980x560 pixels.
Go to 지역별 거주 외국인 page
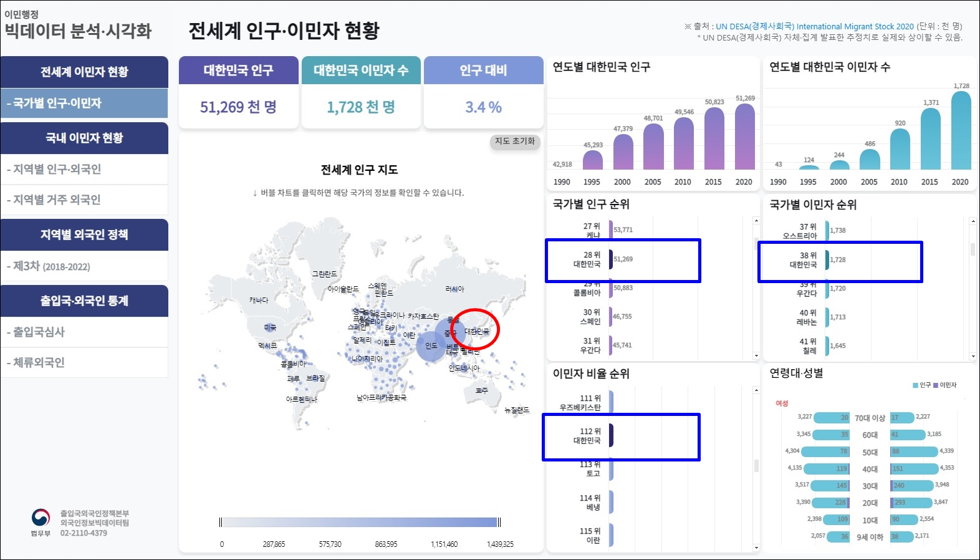[84, 200]
